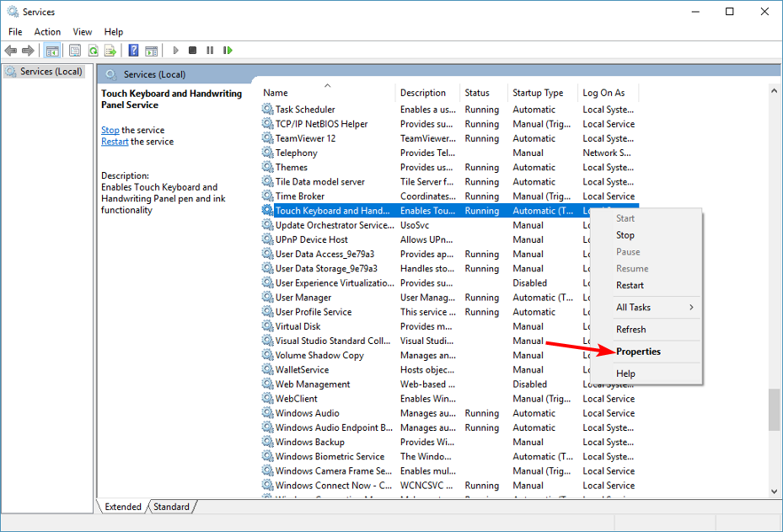Choose Refresh in the context menu

[646, 330]
